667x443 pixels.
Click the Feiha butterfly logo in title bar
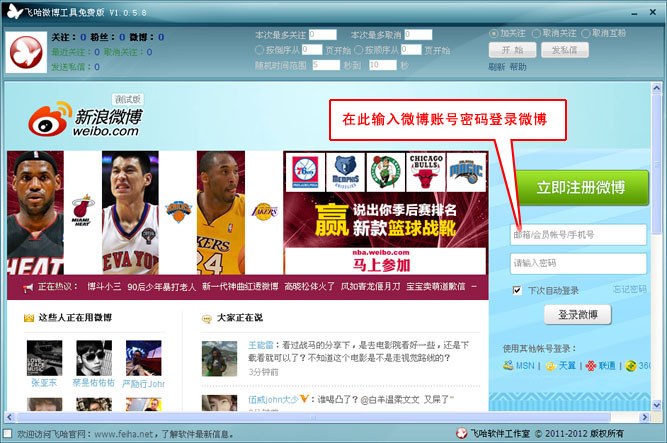(x=15, y=11)
